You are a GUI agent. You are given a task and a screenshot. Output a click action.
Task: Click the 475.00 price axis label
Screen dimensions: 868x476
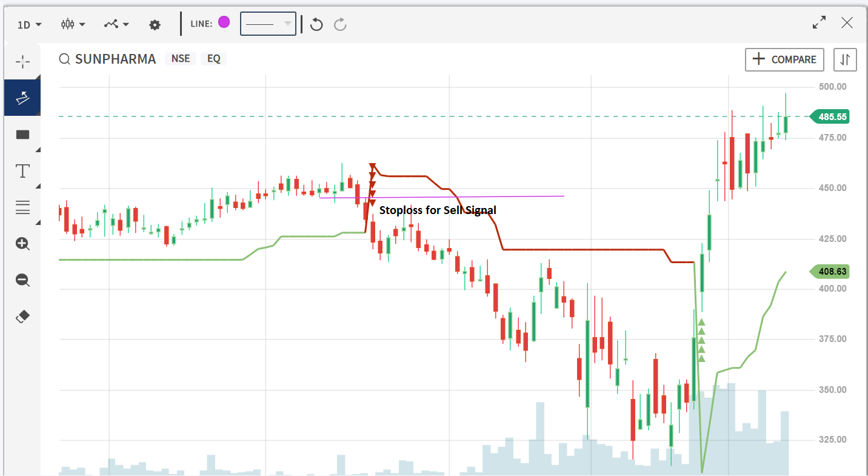point(832,138)
